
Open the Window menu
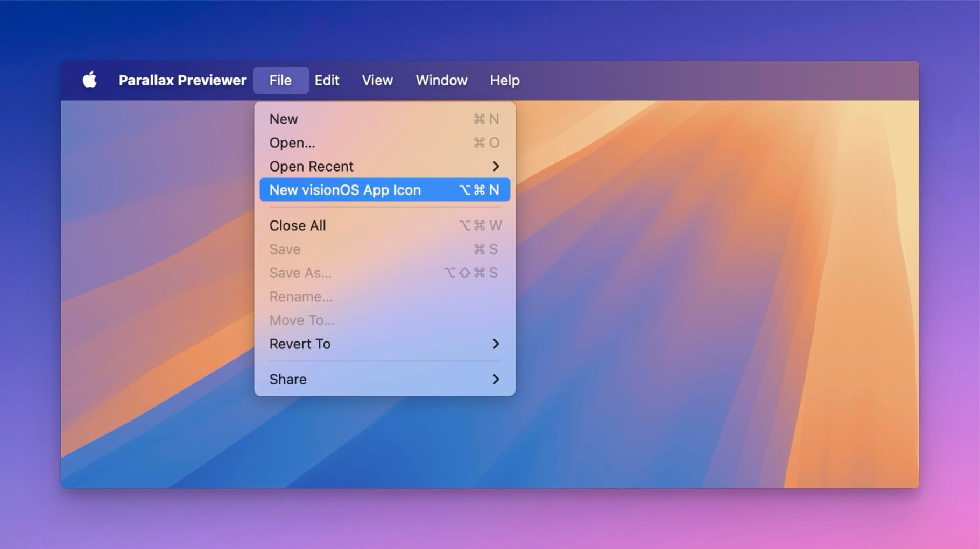click(x=441, y=80)
